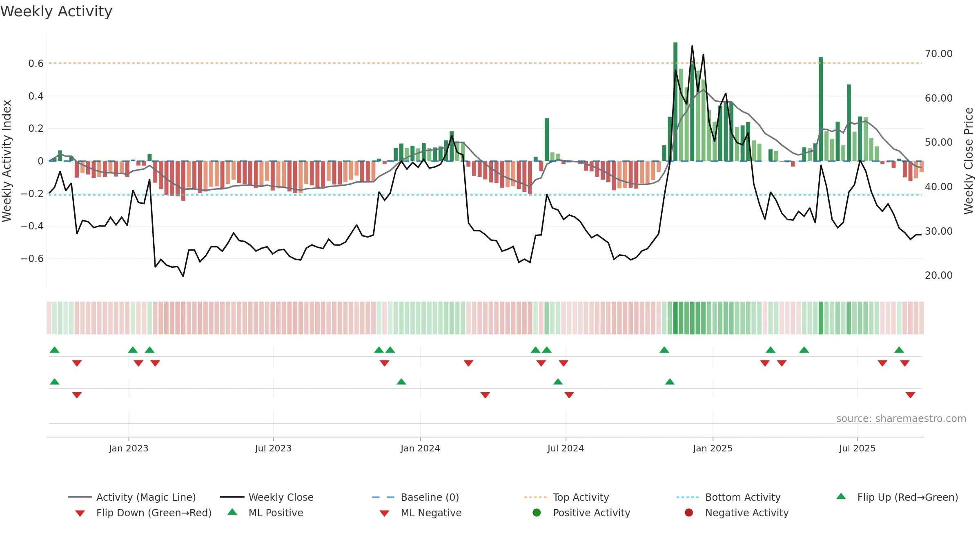Click the −0.6 activity index tick label
The width and height of the screenshot is (980, 551).
(32, 258)
